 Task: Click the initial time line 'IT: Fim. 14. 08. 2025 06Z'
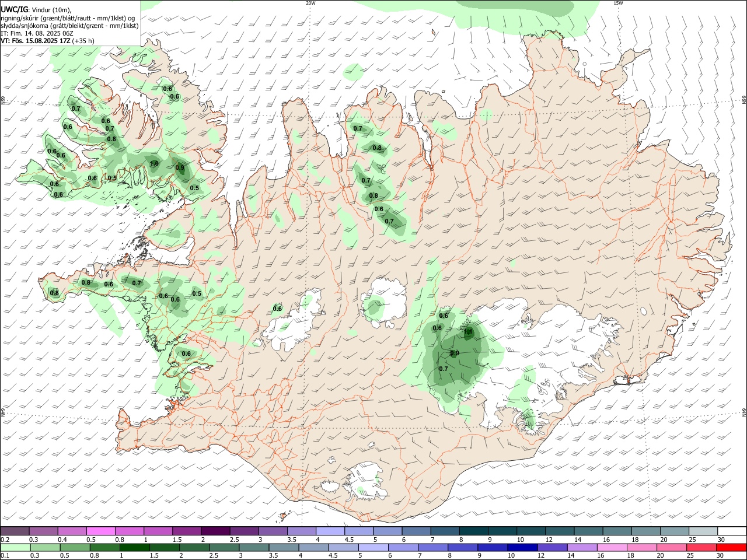pyautogui.click(x=37, y=34)
